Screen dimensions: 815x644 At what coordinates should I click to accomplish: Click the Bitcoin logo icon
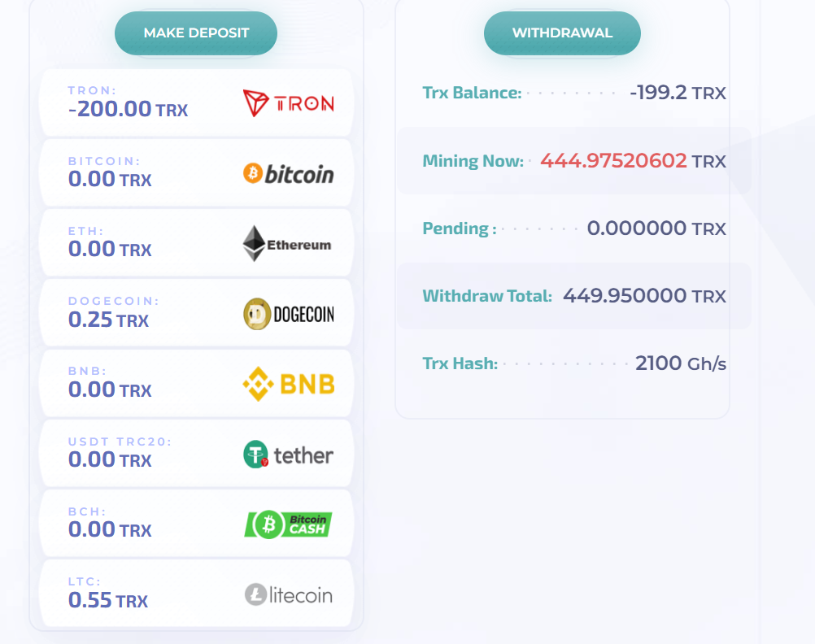point(288,173)
